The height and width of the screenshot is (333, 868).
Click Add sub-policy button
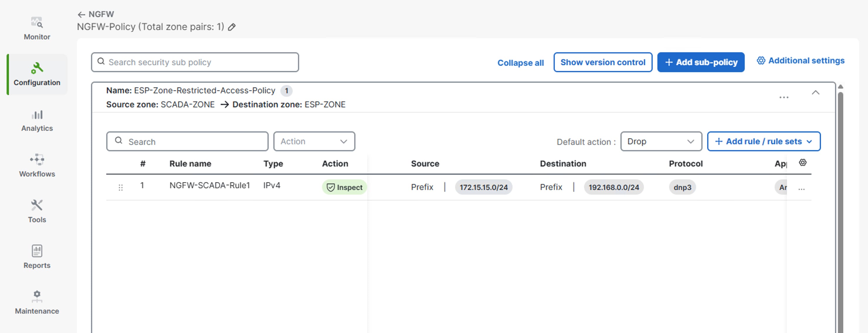[701, 62]
